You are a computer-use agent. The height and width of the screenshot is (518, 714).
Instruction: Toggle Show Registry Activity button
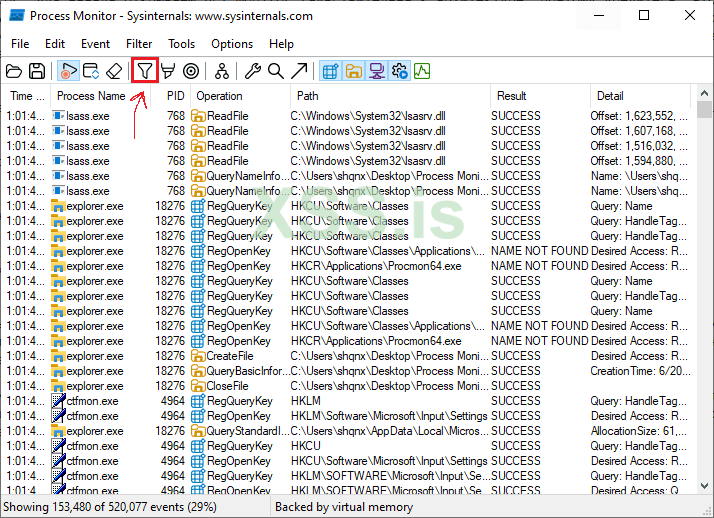tap(331, 71)
